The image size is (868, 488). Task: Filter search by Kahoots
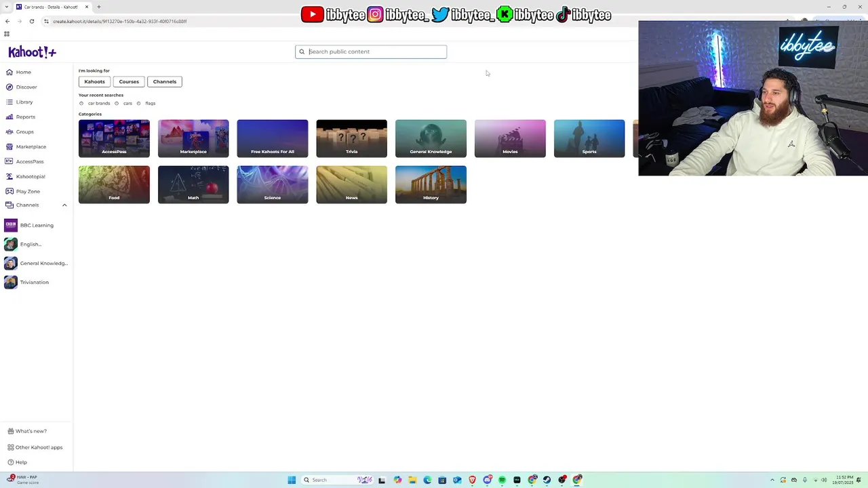click(x=94, y=81)
